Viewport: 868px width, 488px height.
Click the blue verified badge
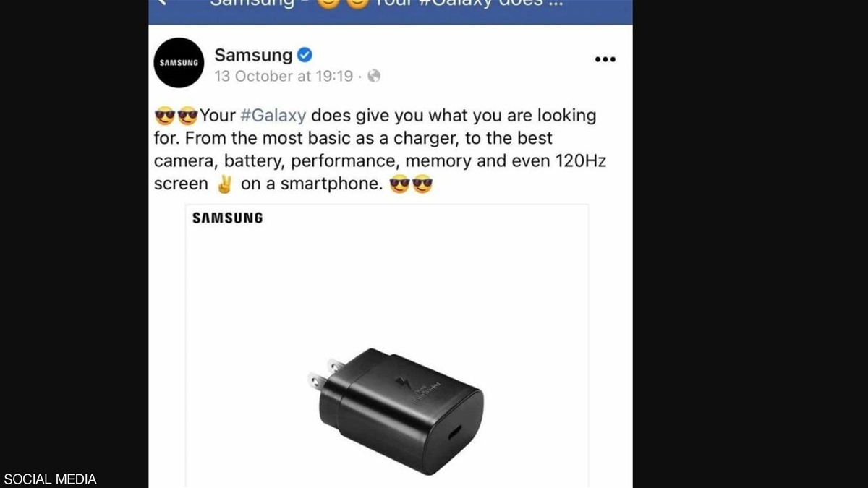pyautogui.click(x=305, y=55)
